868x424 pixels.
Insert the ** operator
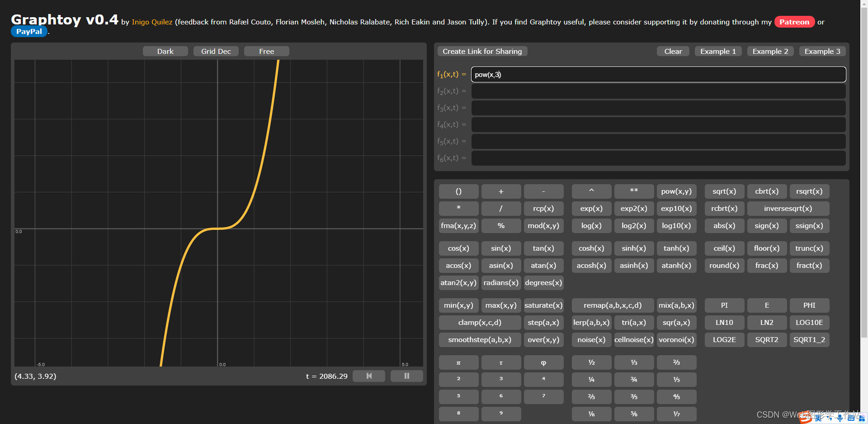point(634,191)
